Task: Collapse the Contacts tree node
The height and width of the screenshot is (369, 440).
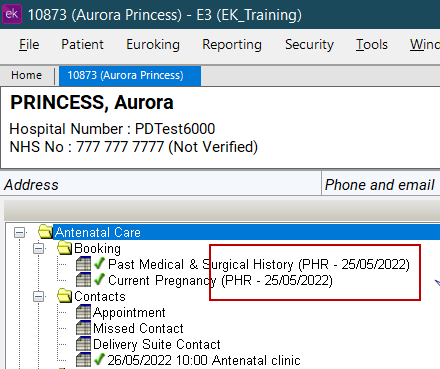Action: point(39,296)
